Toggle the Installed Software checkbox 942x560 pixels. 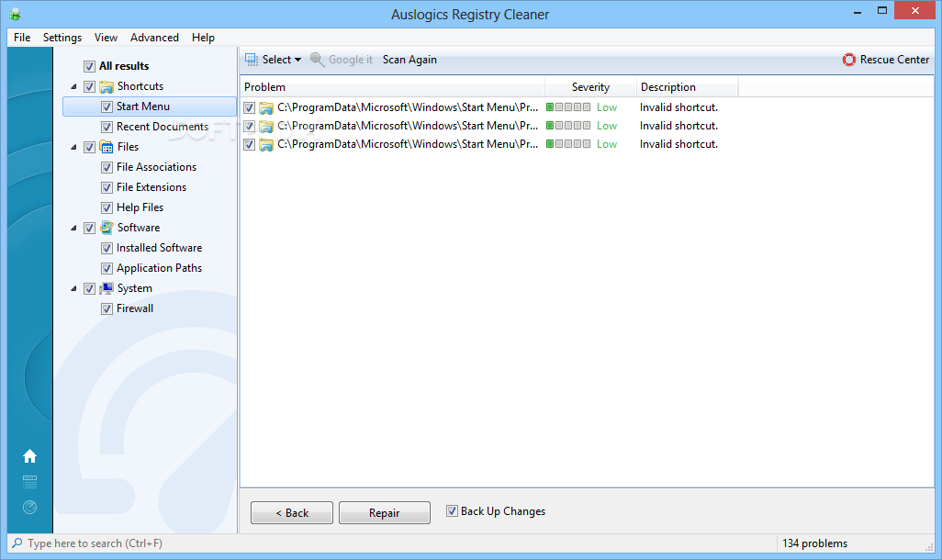pos(107,248)
